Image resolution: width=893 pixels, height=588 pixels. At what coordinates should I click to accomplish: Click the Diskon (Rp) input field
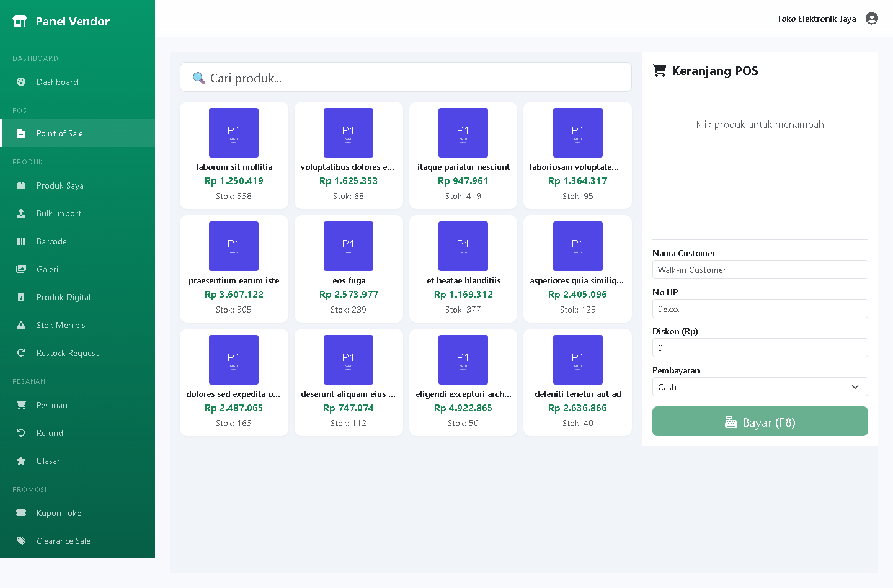pos(760,348)
